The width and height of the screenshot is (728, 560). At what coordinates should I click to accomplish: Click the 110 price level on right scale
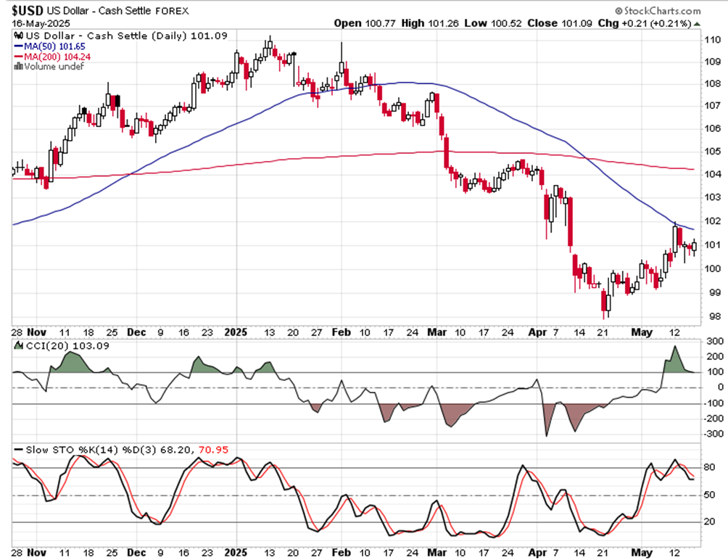(713, 40)
